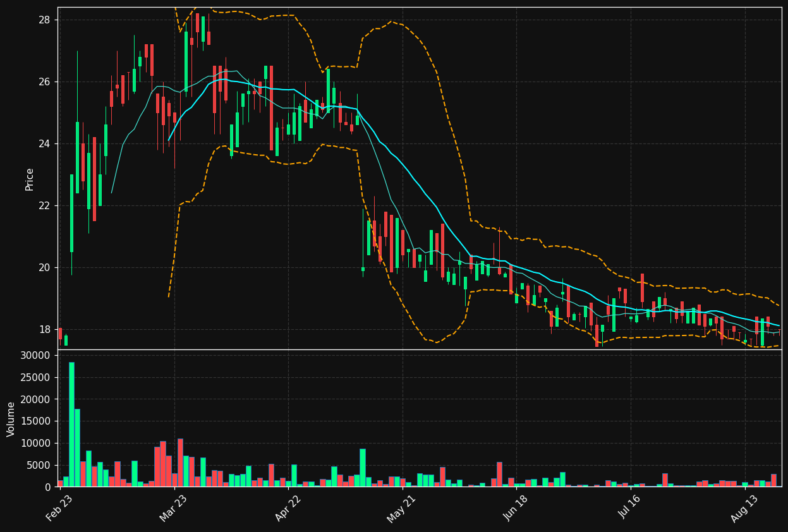Image resolution: width=788 pixels, height=532 pixels.
Task: Click the tallest green volume bar
Action: pos(71,424)
